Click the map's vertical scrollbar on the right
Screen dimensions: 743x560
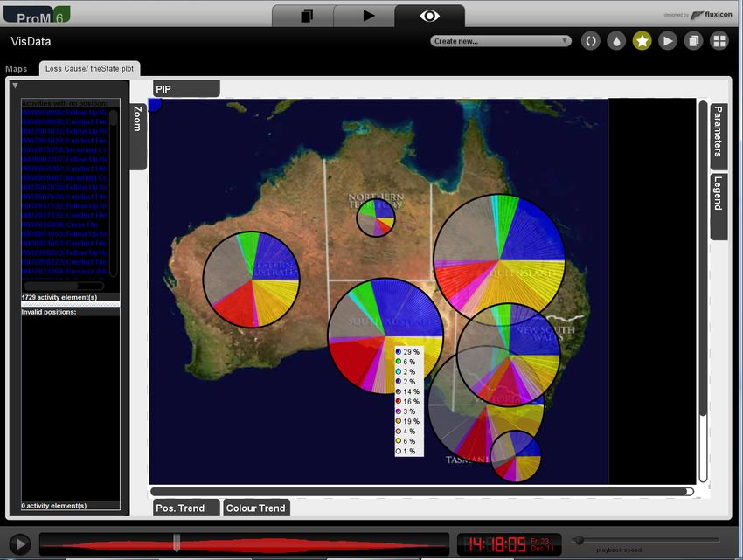click(703, 291)
